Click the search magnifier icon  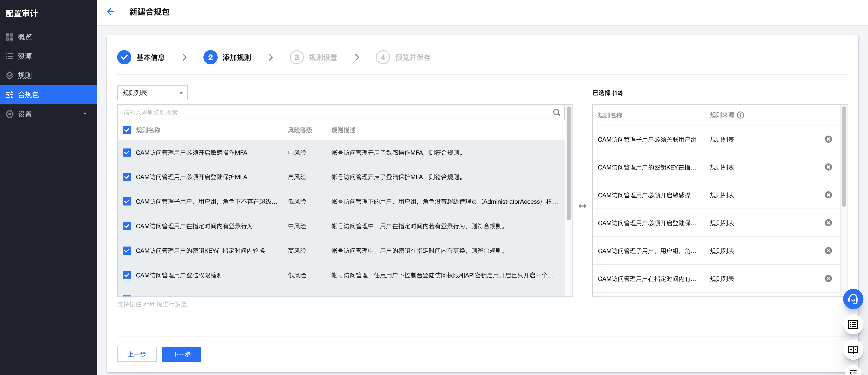(556, 113)
